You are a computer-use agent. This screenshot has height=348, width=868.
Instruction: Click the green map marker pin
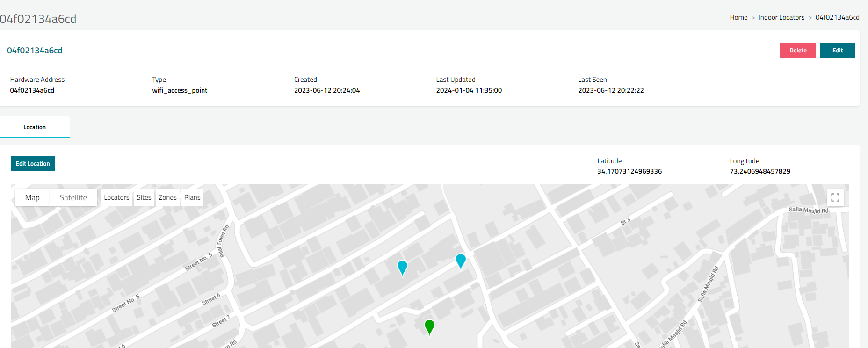click(x=429, y=326)
